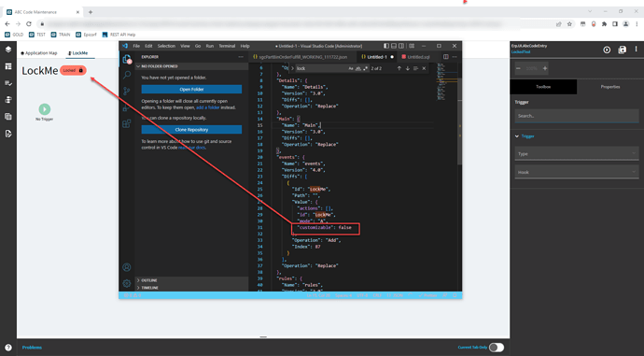Click the Open Folder button

click(191, 89)
